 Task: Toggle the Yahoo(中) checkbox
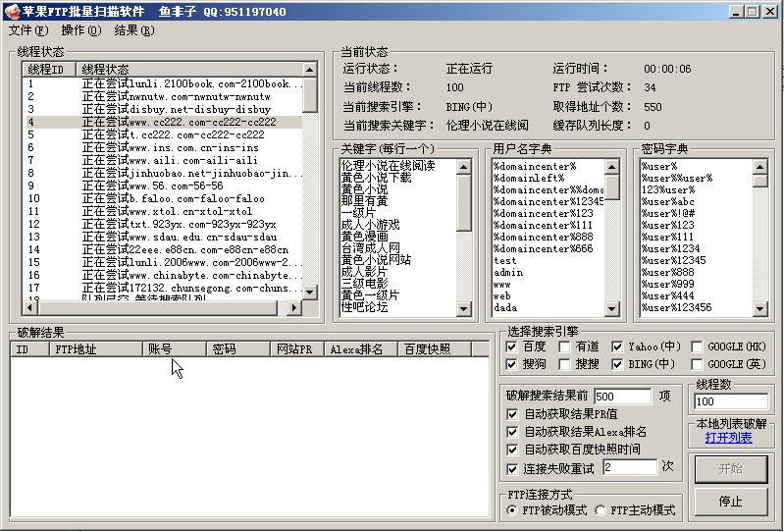pos(617,346)
